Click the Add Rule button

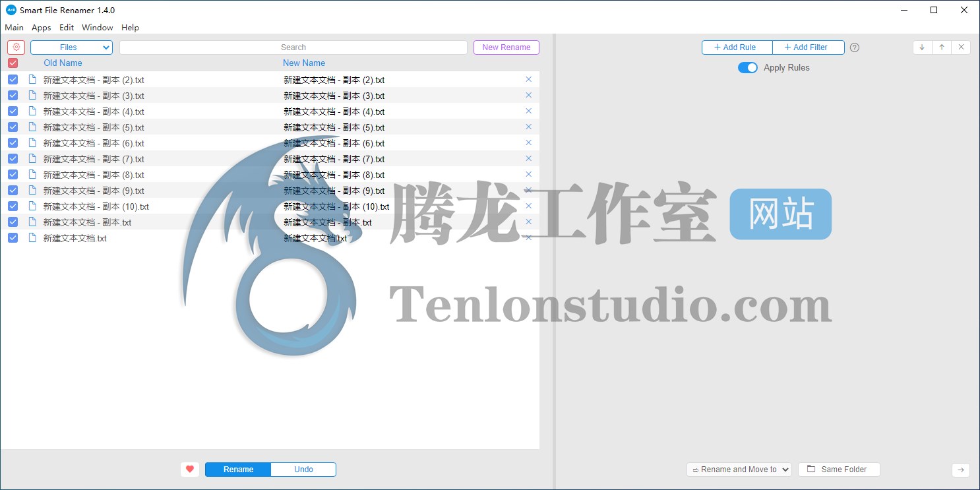pos(737,47)
